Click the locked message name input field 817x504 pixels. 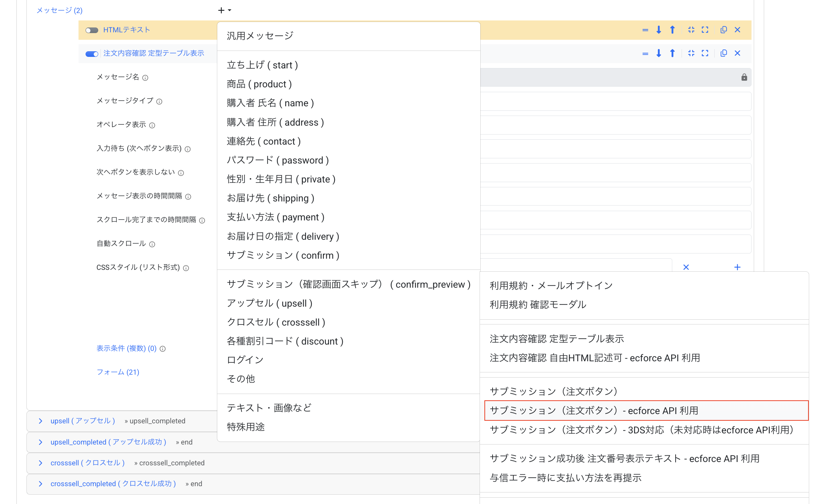pyautogui.click(x=616, y=77)
